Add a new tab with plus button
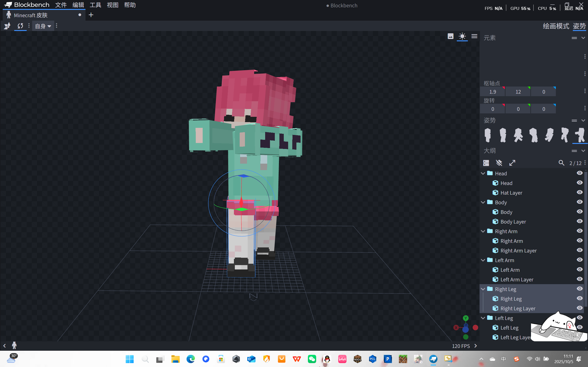The image size is (588, 367). [x=91, y=15]
